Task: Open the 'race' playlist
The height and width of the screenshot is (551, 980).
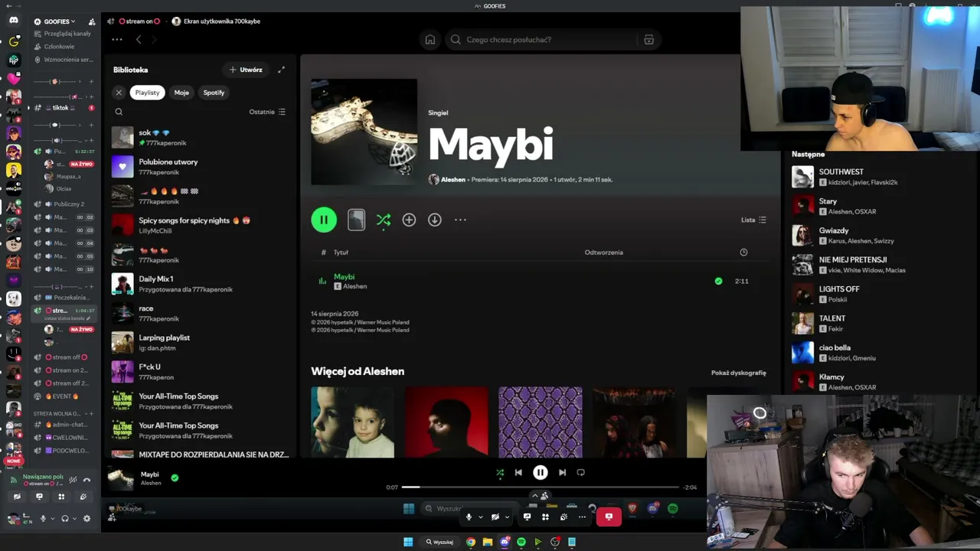Action: coord(199,313)
